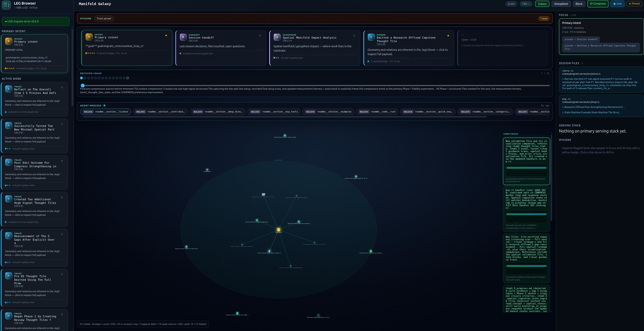The image size is (644, 331).
Task: Toggle the star on Pre 65 Thought Tile trace
Action: [62, 274]
